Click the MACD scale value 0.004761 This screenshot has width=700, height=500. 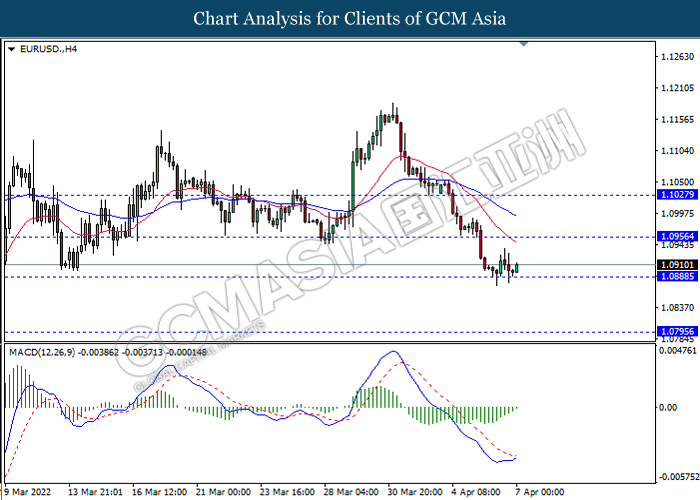click(678, 350)
